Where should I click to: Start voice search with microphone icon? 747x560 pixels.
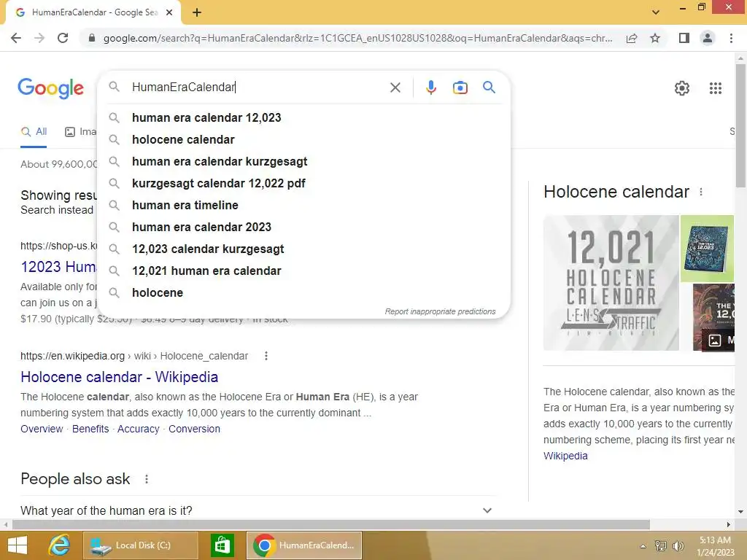tap(430, 87)
